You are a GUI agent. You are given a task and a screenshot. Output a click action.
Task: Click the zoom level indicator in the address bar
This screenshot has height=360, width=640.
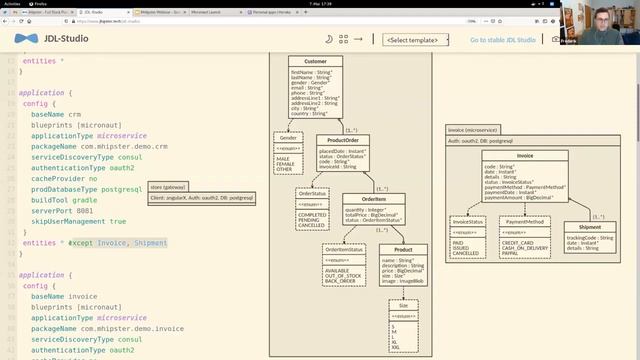(x=471, y=21)
